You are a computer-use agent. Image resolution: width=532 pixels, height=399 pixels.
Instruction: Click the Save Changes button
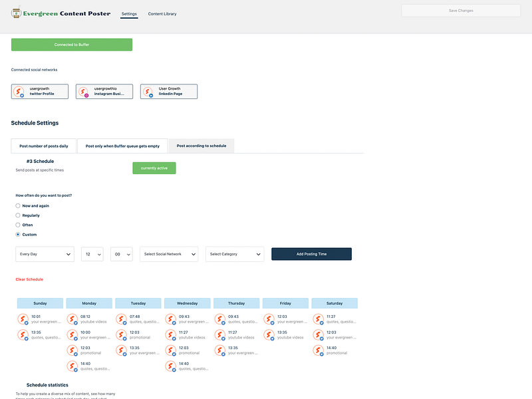coord(461,11)
